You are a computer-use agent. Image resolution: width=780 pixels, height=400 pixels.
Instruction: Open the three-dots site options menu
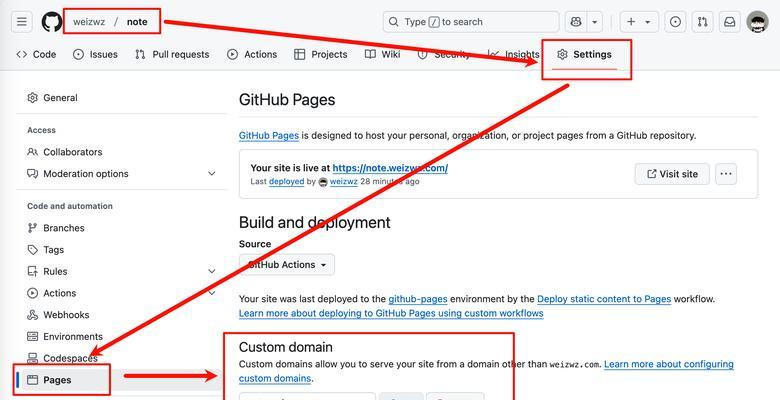726,174
